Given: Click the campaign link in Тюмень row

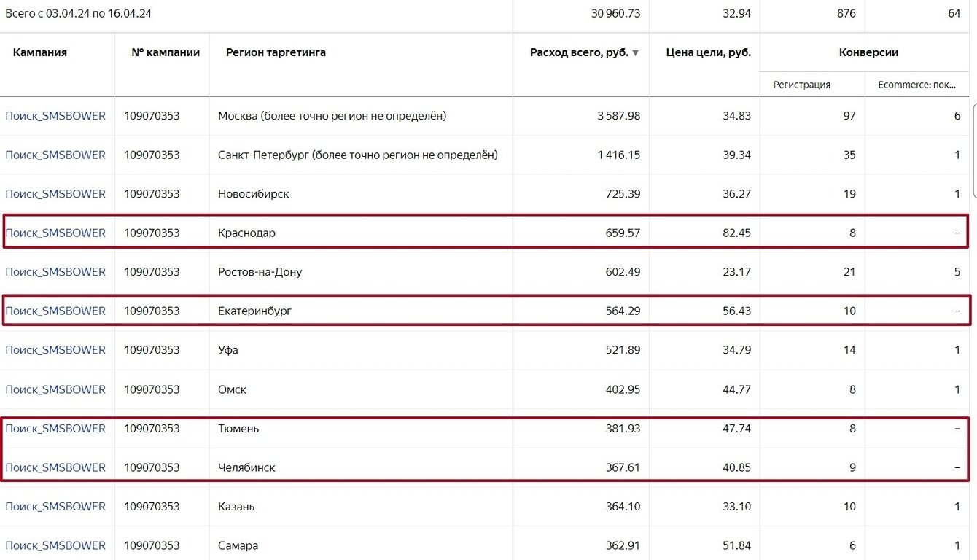Looking at the screenshot, I should click(x=55, y=429).
